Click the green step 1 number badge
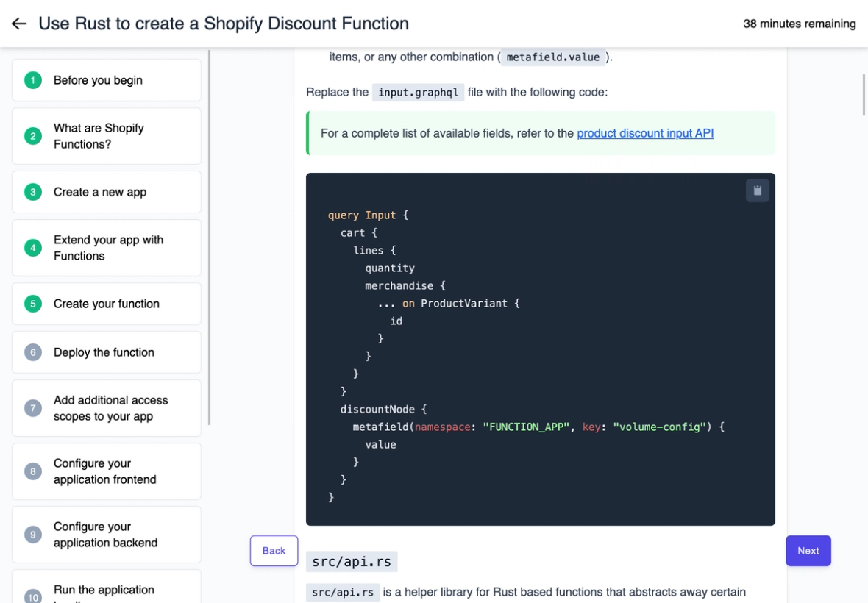This screenshot has height=603, width=868. click(x=32, y=80)
